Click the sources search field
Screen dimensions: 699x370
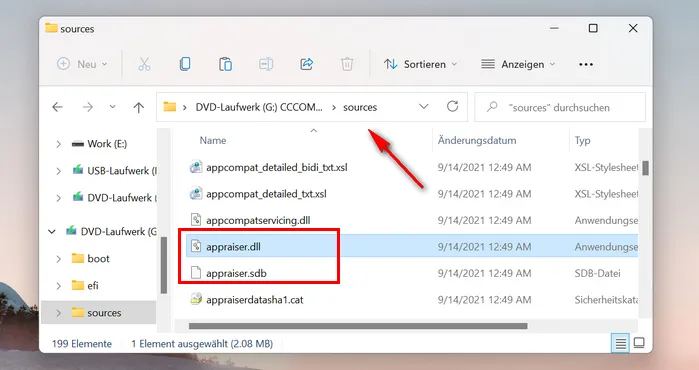point(559,107)
